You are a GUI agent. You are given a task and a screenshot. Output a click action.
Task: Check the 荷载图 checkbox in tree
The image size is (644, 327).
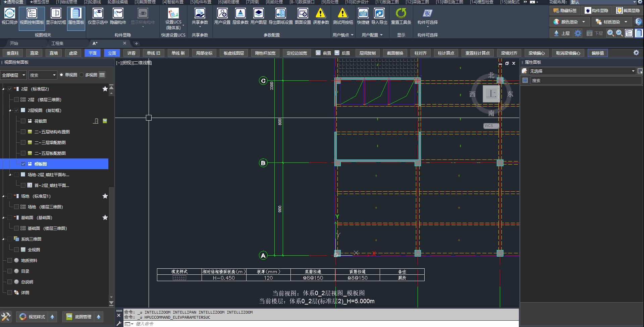[x=23, y=121]
